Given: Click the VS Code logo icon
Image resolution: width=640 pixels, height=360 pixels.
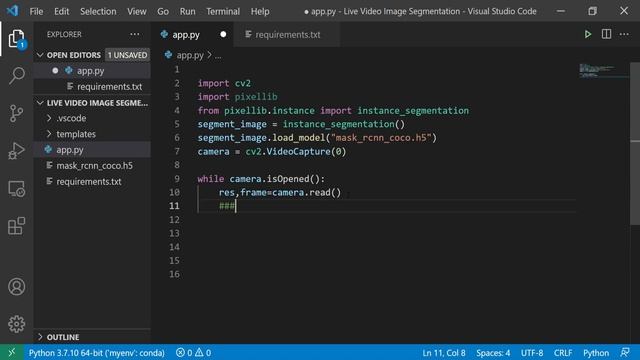Looking at the screenshot, I should [12, 11].
